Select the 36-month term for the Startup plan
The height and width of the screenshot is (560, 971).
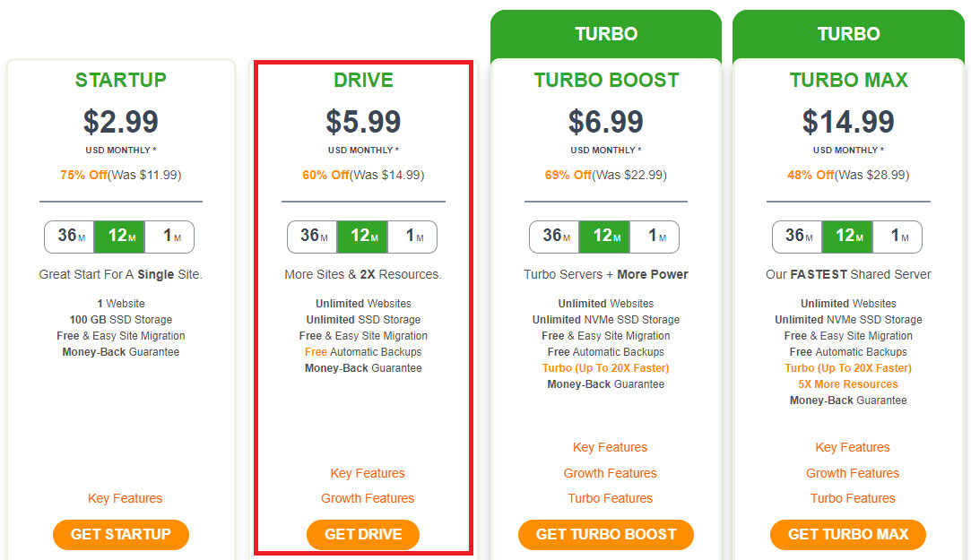(69, 237)
